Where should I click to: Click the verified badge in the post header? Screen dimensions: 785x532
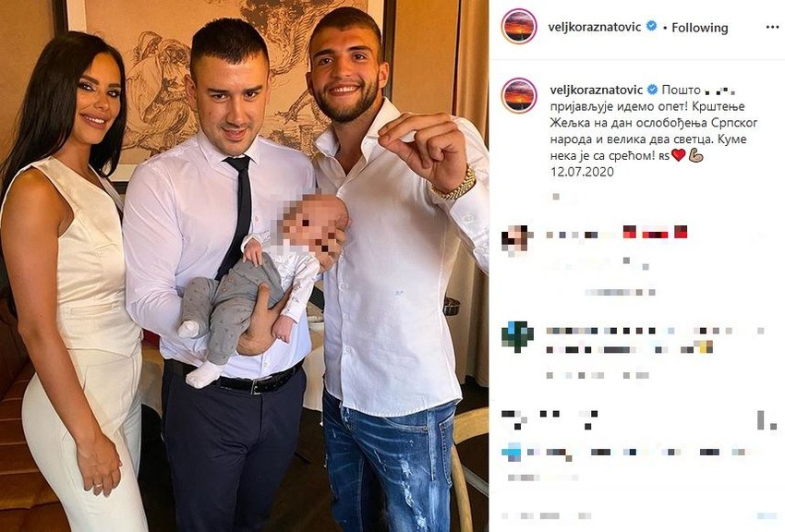pyautogui.click(x=651, y=26)
